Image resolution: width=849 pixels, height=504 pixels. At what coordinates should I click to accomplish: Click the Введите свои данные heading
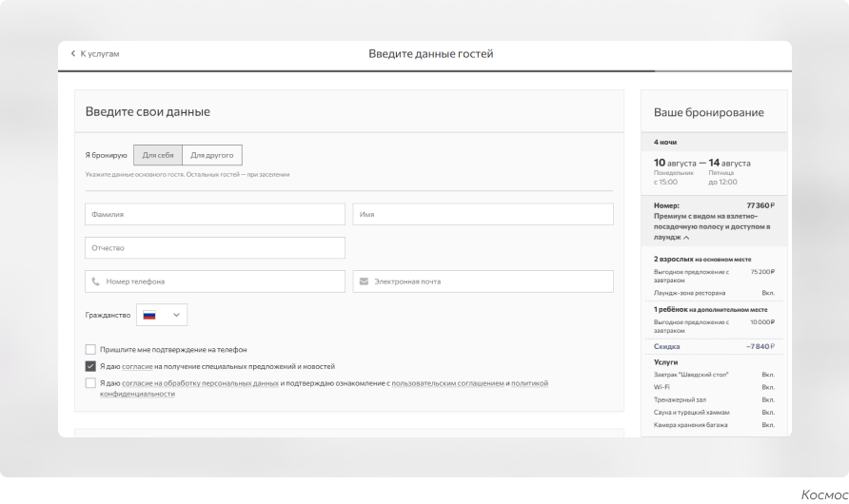(x=148, y=111)
